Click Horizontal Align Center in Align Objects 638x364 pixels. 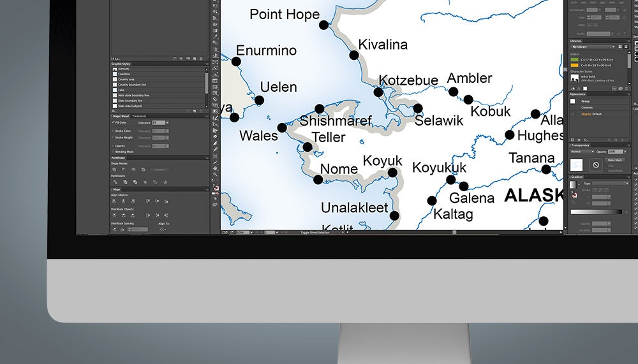[123, 201]
